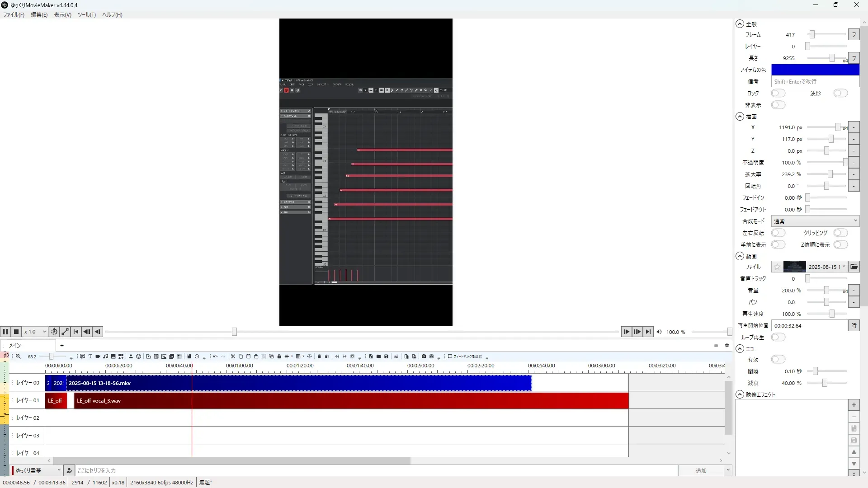Toggle the ロック (lock) switch
The width and height of the screenshot is (868, 488).
click(778, 94)
